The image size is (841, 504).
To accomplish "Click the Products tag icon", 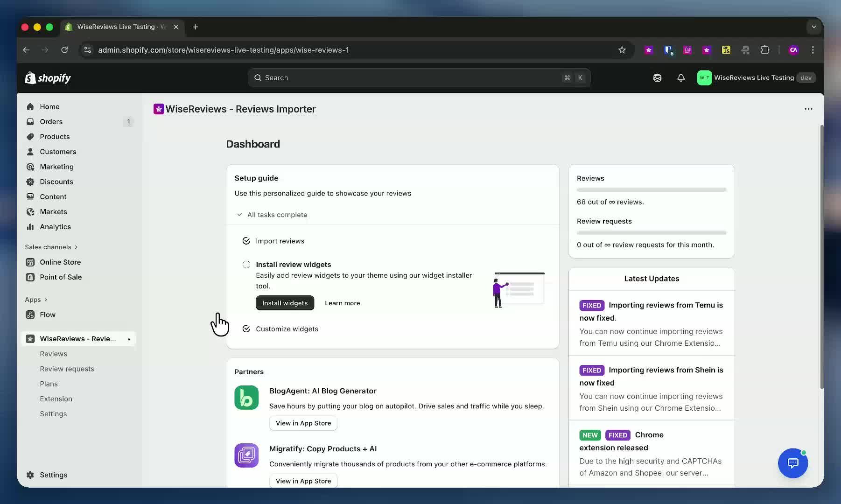I will (30, 137).
